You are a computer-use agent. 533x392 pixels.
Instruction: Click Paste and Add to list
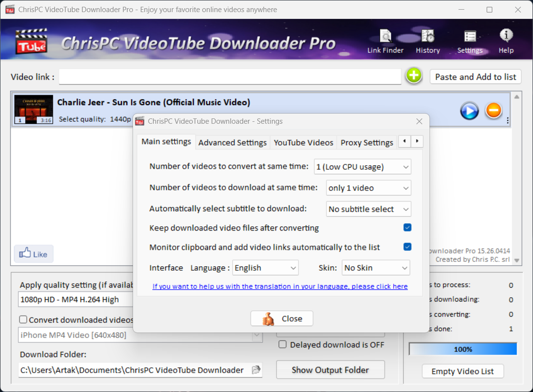click(475, 77)
